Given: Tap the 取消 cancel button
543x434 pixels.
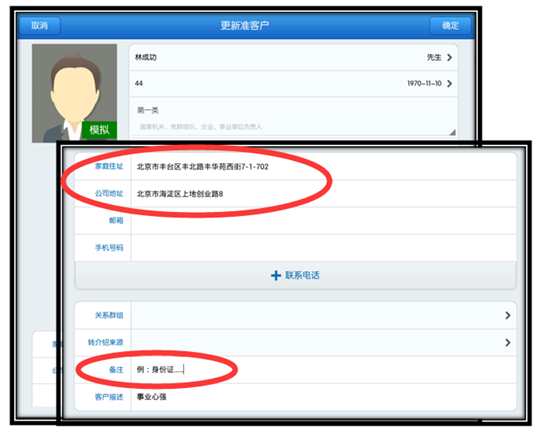Looking at the screenshot, I should (39, 26).
